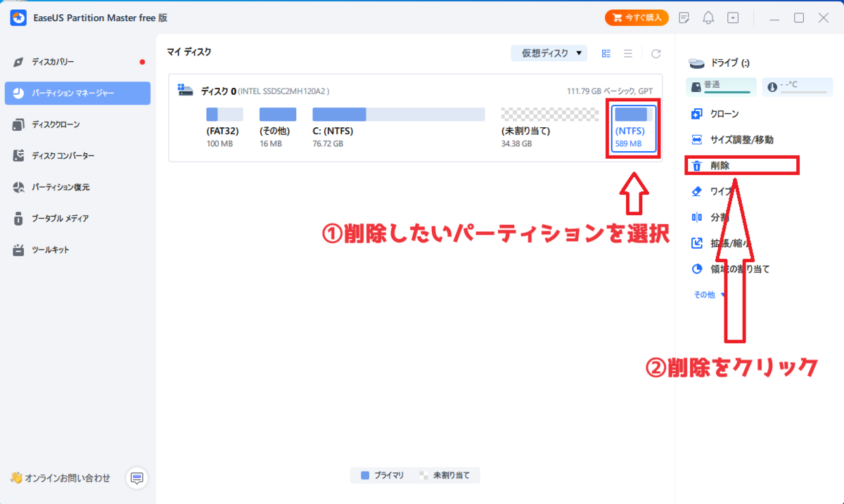Click the プライマリ legend swatch
Image resolution: width=844 pixels, height=504 pixels.
point(365,476)
